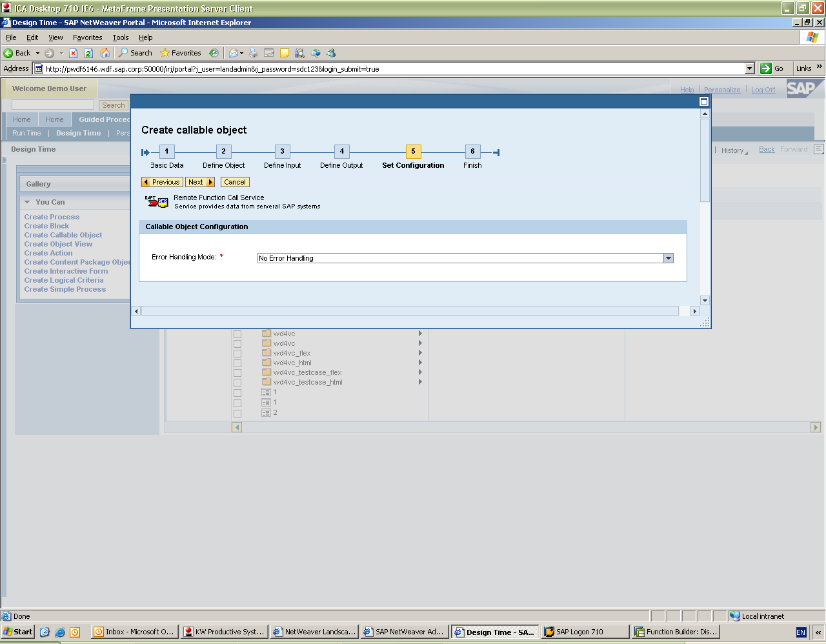The height and width of the screenshot is (644, 826).
Task: Expand the wd4vc_html folder arrow
Action: pyautogui.click(x=420, y=363)
